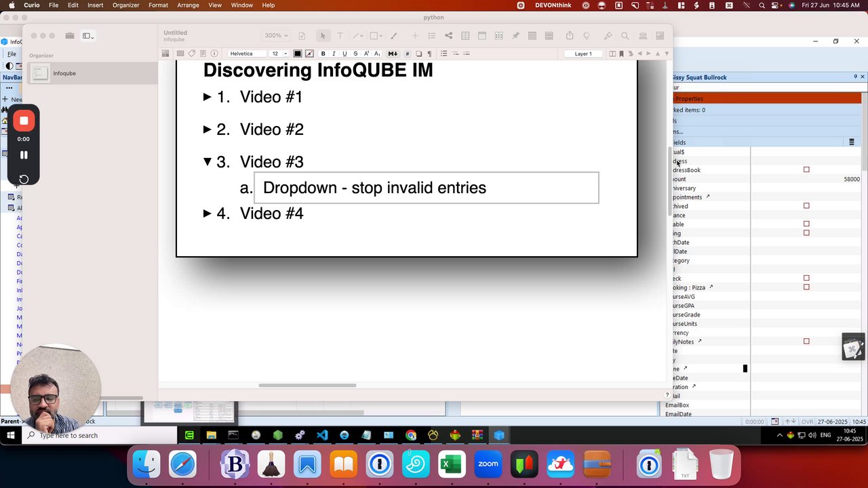Open the Helvetica font dropdown
The width and height of the screenshot is (868, 488).
point(248,54)
